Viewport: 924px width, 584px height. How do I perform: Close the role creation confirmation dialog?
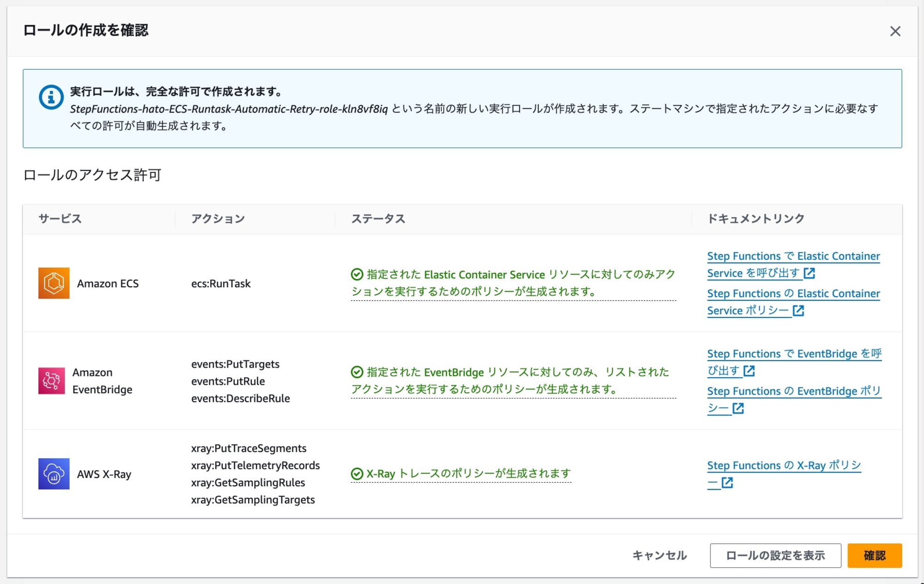pos(895,31)
